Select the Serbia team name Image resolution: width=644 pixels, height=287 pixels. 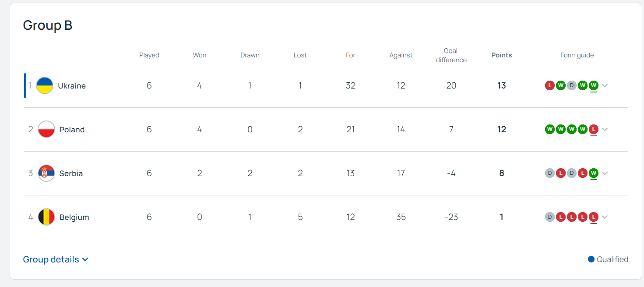pyautogui.click(x=71, y=174)
